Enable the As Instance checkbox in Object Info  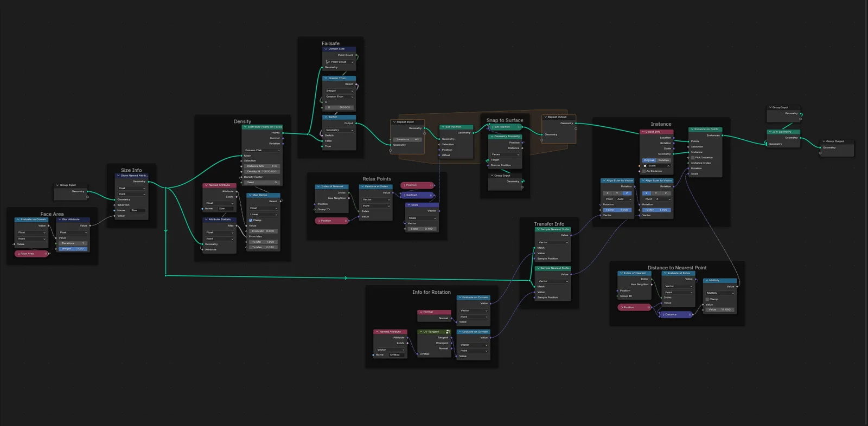(644, 171)
